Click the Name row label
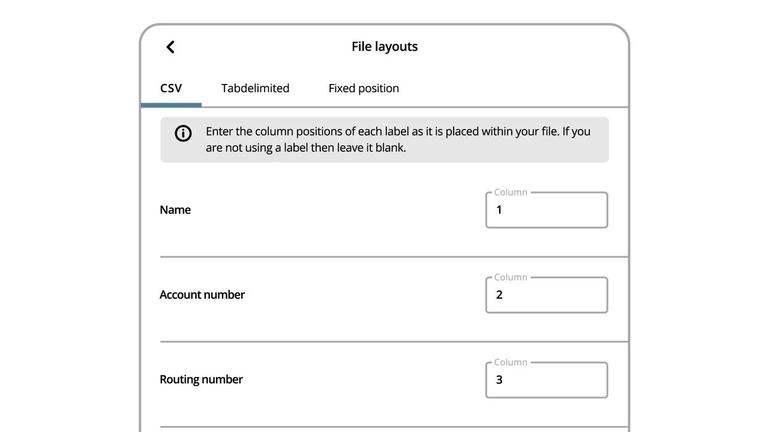The width and height of the screenshot is (768, 432). click(x=175, y=210)
